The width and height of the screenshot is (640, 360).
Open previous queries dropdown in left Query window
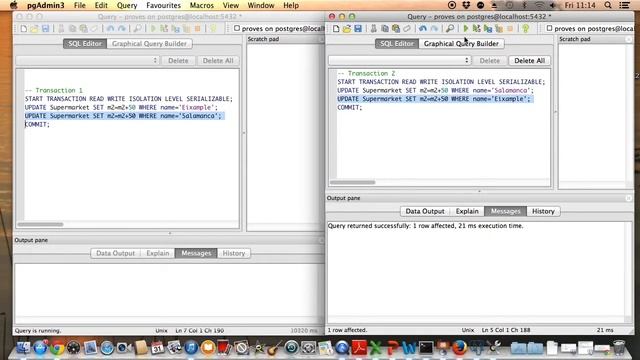point(87,60)
